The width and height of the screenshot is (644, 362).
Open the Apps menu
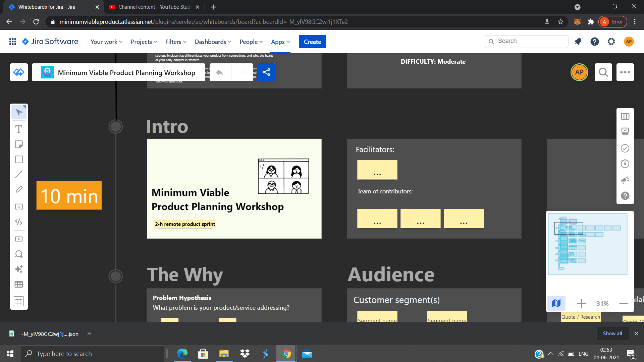pyautogui.click(x=280, y=42)
